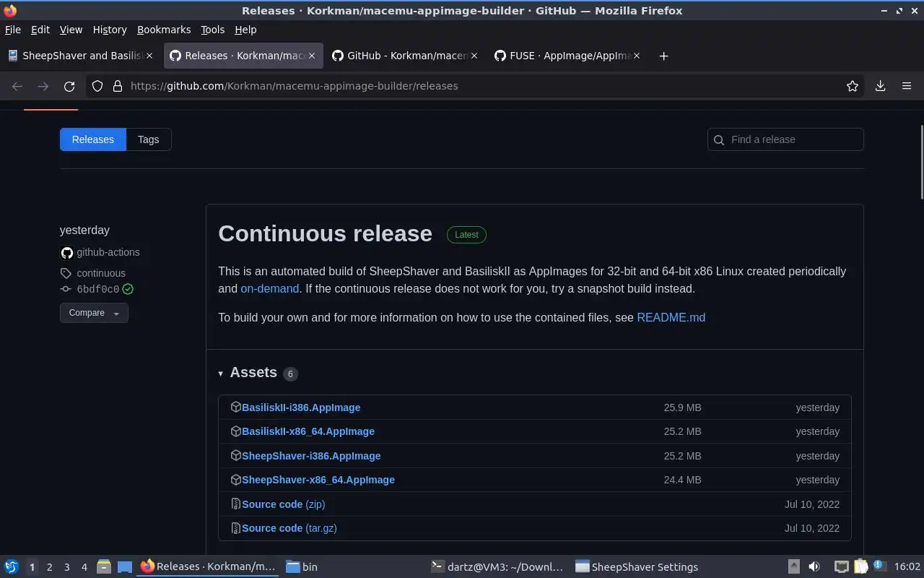The width and height of the screenshot is (924, 578).
Task: Click the clipboard icon in the system tray
Action: [860, 566]
